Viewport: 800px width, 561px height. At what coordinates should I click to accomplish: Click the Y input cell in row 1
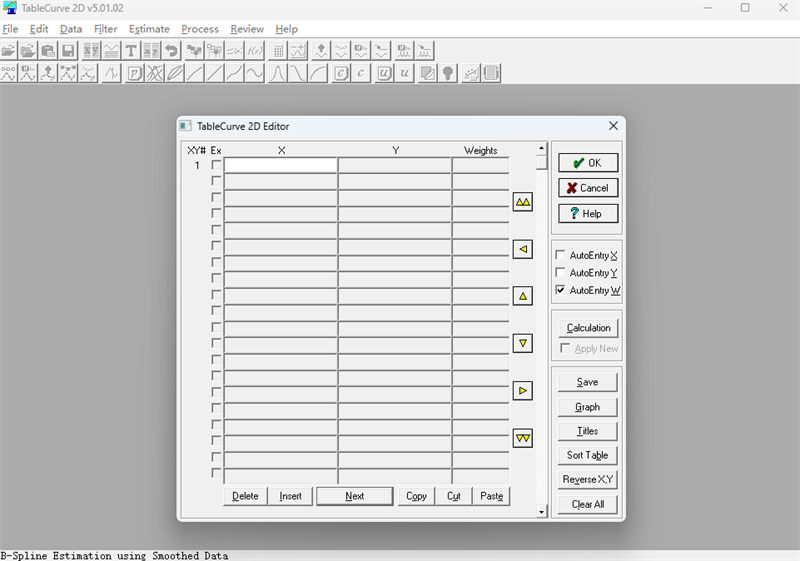[395, 165]
